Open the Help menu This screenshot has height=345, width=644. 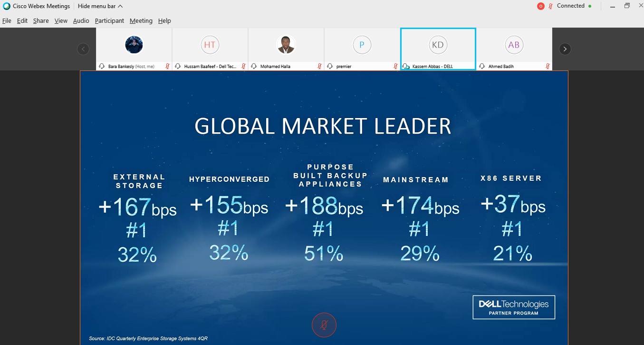click(x=164, y=21)
